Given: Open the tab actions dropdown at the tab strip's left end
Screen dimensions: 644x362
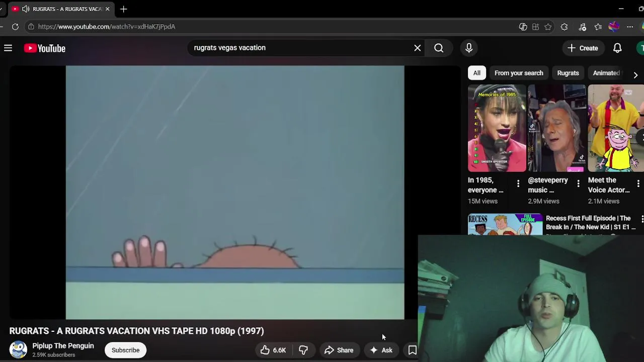Looking at the screenshot, I should [2, 9].
